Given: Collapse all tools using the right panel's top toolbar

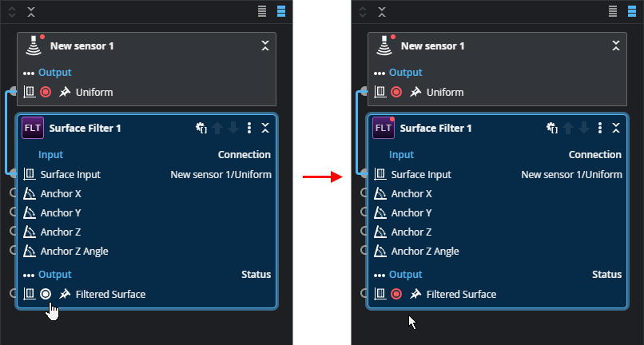Looking at the screenshot, I should point(382,11).
